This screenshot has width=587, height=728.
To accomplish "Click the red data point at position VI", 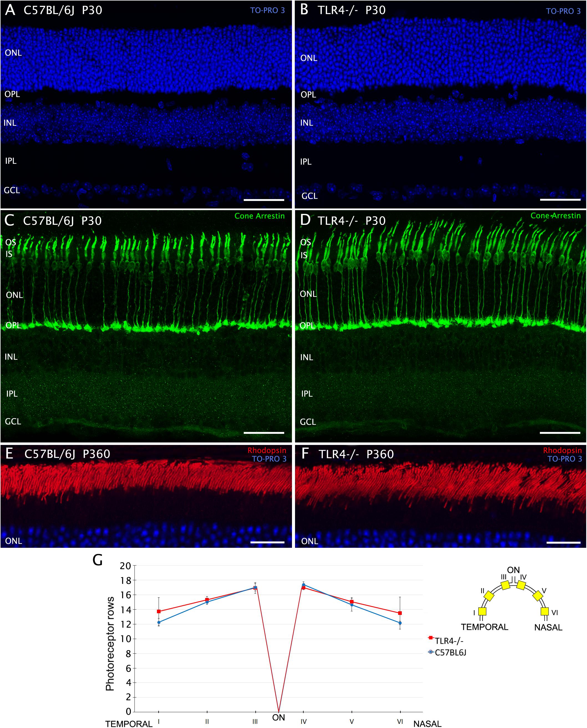I will pyautogui.click(x=400, y=613).
